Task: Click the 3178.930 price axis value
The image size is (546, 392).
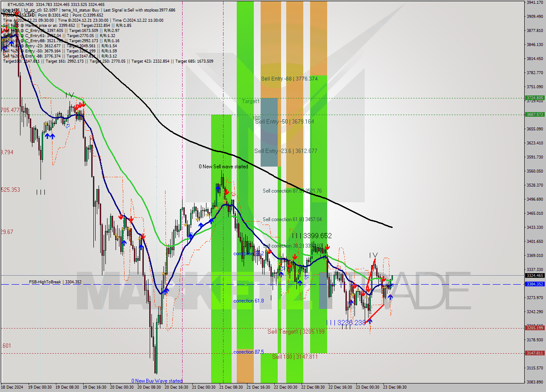Action: (535, 340)
